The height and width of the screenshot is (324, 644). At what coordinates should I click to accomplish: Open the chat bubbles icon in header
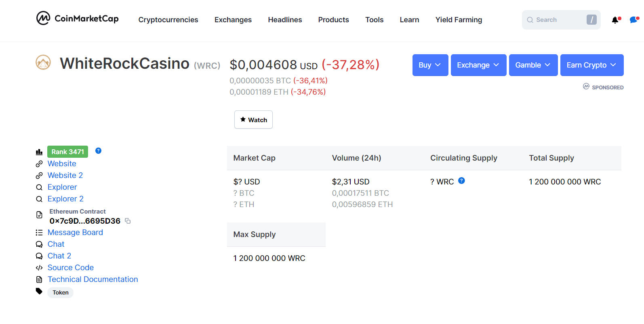[x=633, y=20]
